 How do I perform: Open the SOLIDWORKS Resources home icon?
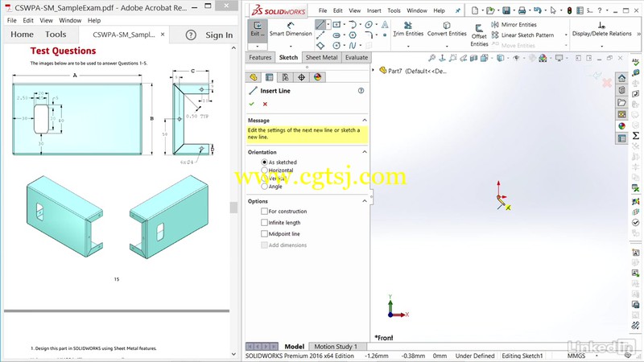[x=621, y=78]
